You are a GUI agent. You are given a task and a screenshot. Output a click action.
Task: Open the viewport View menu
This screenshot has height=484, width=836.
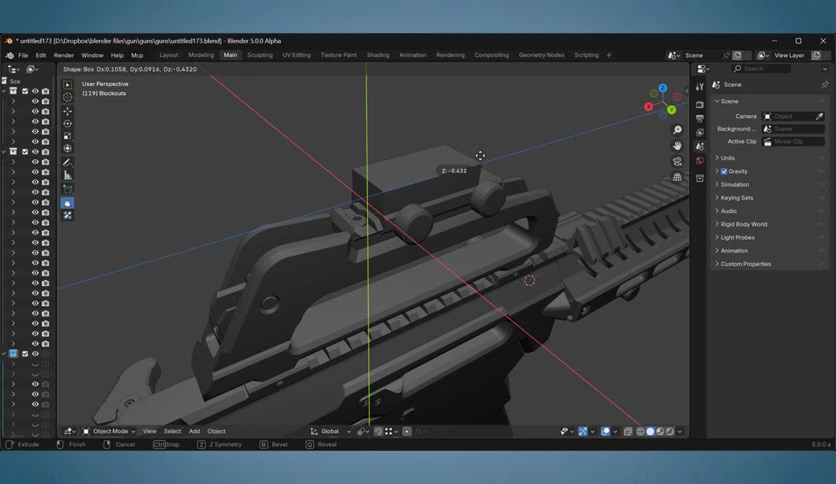[149, 431]
